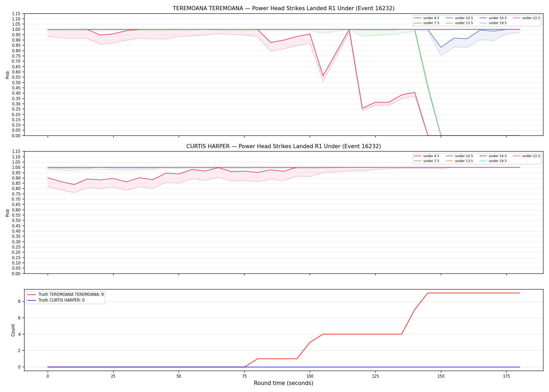Viewport: 549px width, 392px height.
Task: Click the x-axis tick label 25
Action: point(113,376)
